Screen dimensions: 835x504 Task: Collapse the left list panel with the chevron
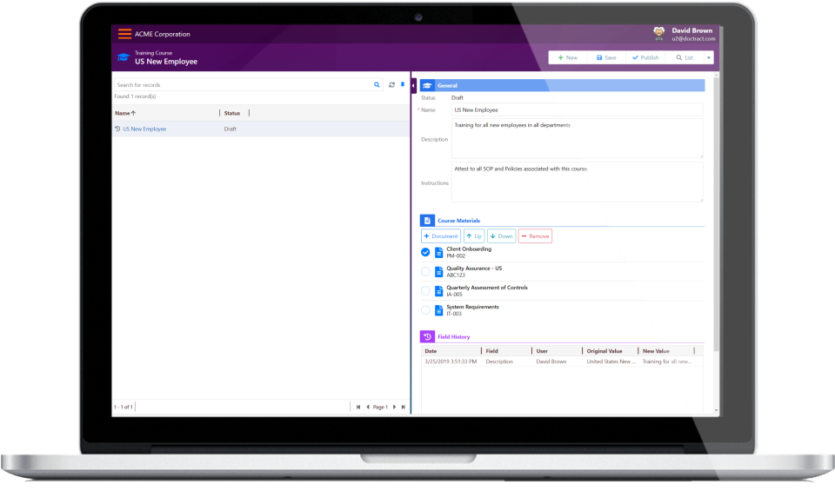pyautogui.click(x=412, y=85)
